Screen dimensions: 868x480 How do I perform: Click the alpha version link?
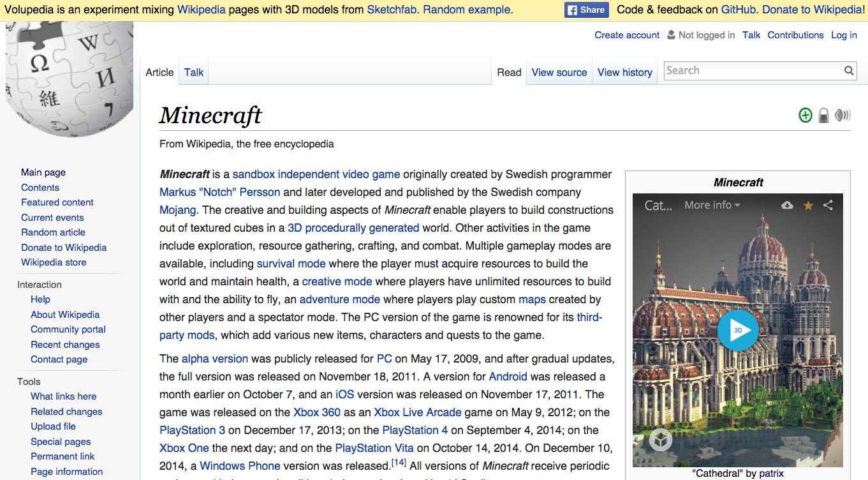point(215,359)
